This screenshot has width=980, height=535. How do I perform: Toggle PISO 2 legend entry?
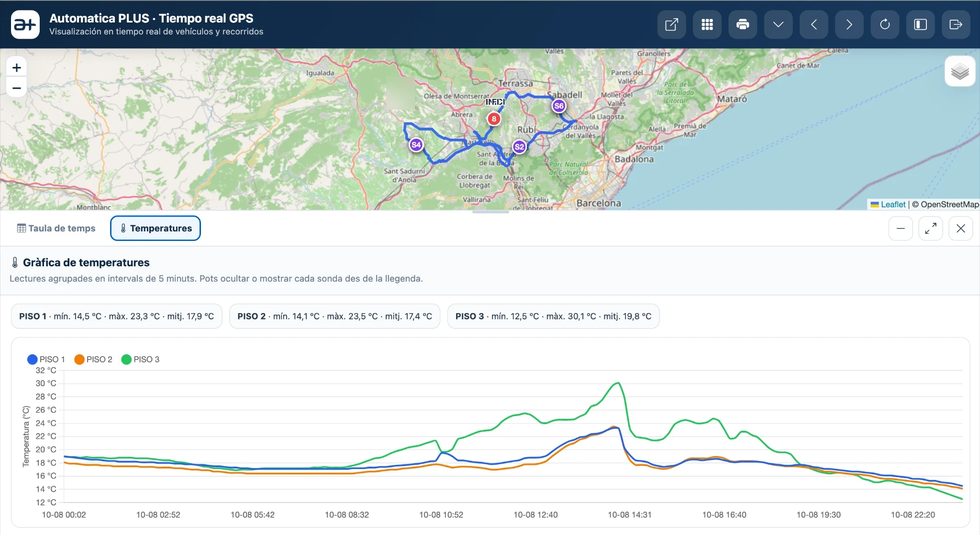coord(93,359)
